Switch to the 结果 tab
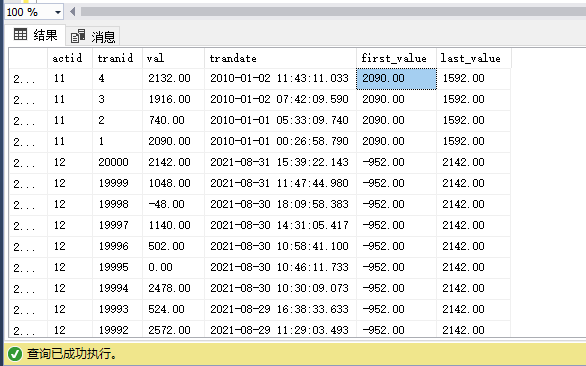The image size is (586, 366). [36, 35]
